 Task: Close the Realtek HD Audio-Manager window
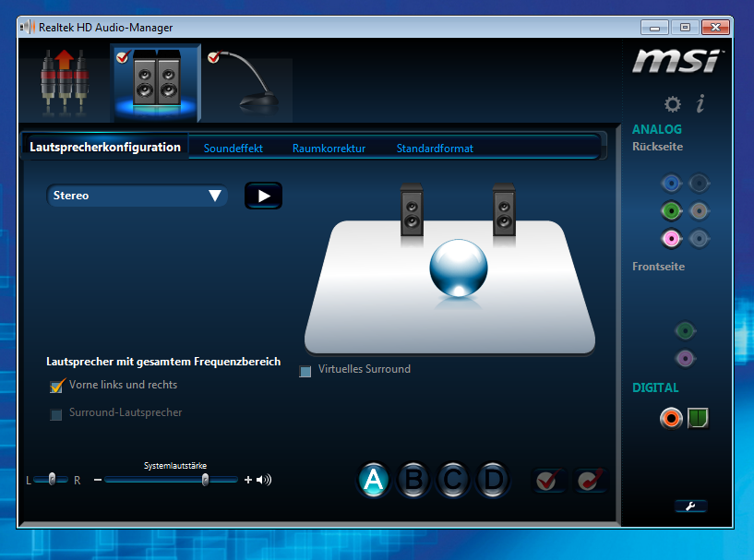coord(715,28)
